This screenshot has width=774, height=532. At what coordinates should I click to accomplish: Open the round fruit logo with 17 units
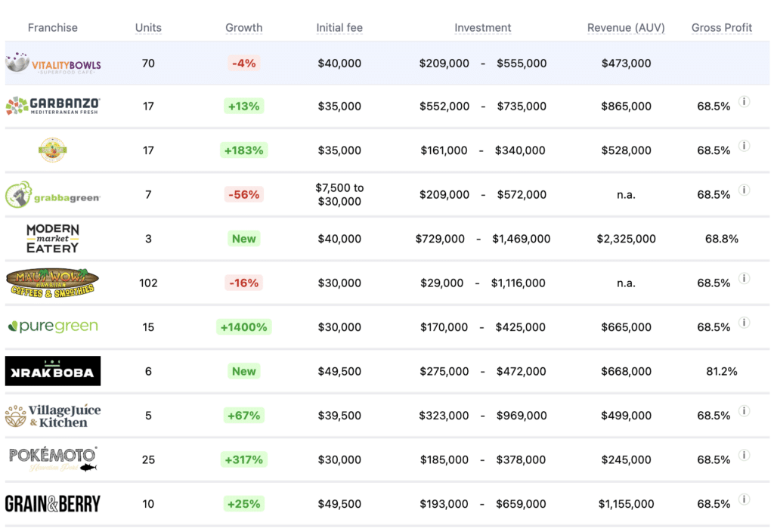point(52,150)
